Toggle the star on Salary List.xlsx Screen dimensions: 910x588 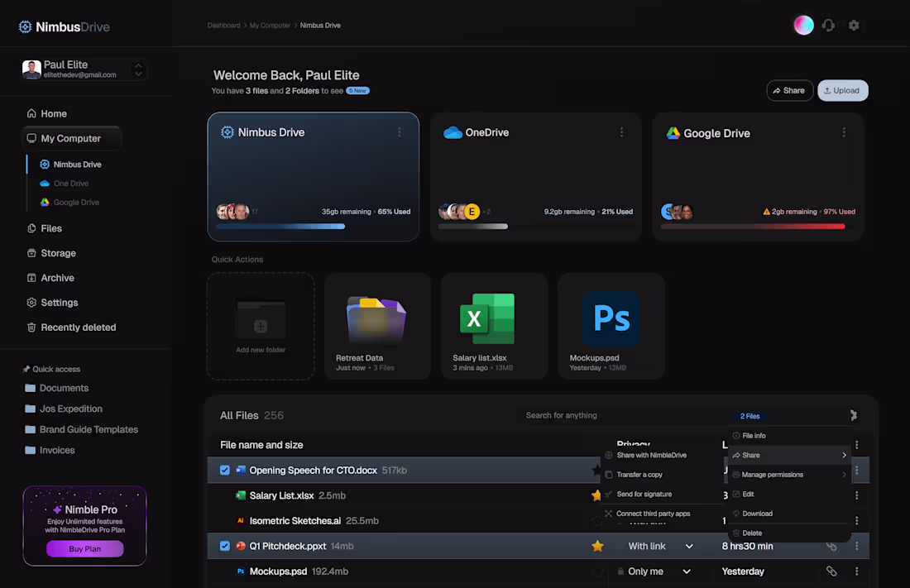(x=596, y=495)
